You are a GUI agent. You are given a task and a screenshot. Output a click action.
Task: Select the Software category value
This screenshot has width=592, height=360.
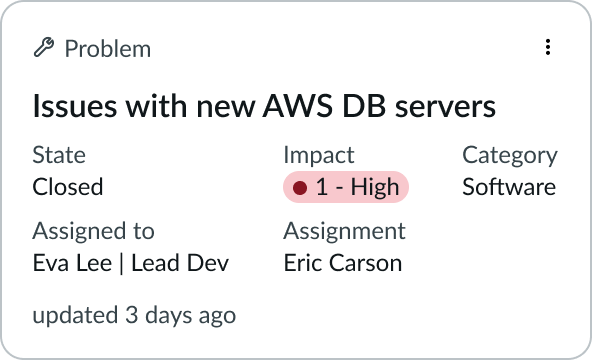click(x=509, y=187)
